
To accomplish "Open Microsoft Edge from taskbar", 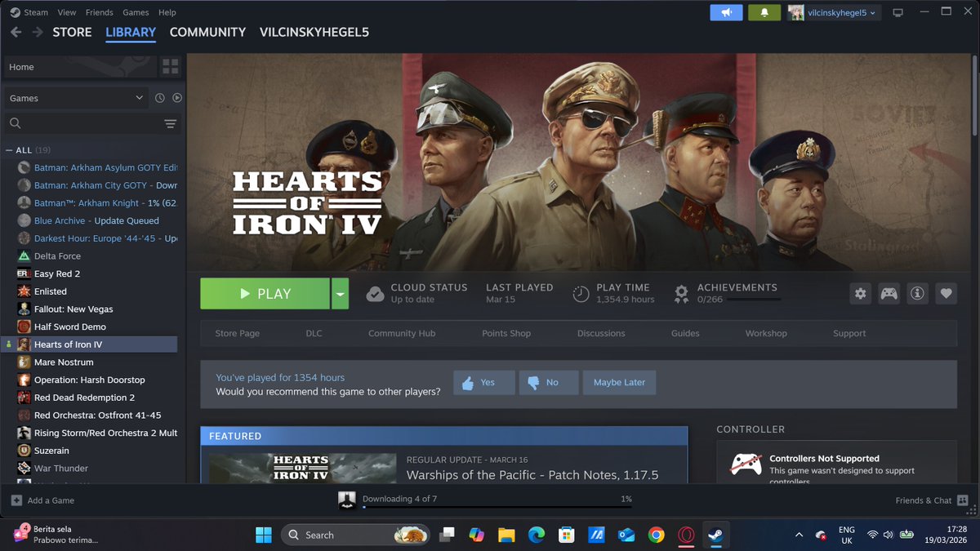I will [x=536, y=535].
